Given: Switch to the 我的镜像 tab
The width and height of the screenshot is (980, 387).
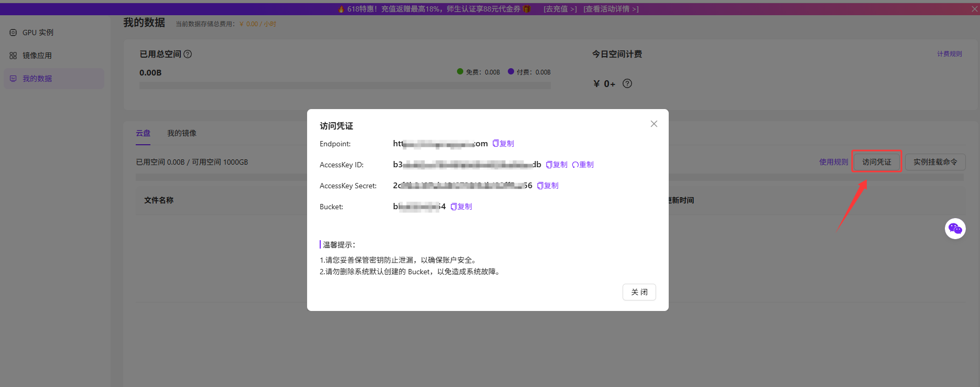Looking at the screenshot, I should [x=182, y=133].
